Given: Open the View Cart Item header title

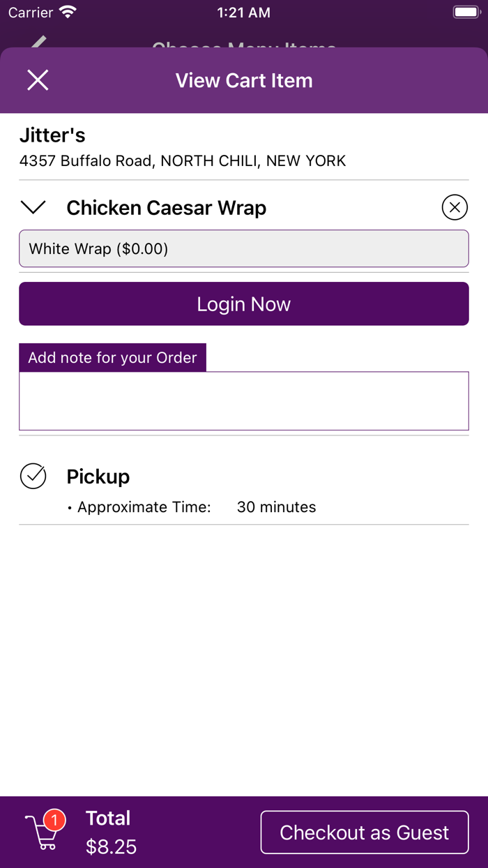Looking at the screenshot, I should point(243,80).
